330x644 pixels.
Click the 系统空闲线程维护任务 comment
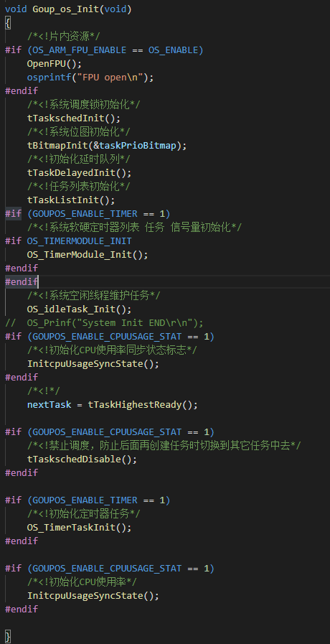pos(93,295)
